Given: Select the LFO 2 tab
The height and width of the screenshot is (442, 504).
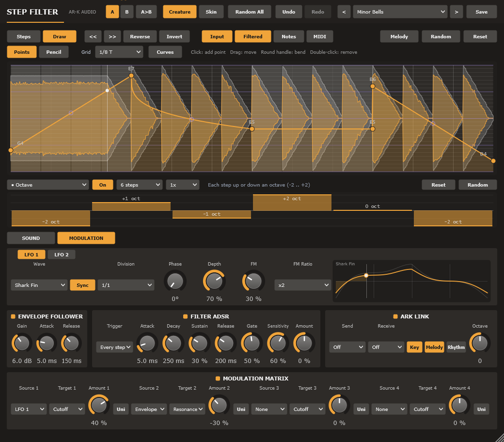Looking at the screenshot, I should tap(62, 254).
